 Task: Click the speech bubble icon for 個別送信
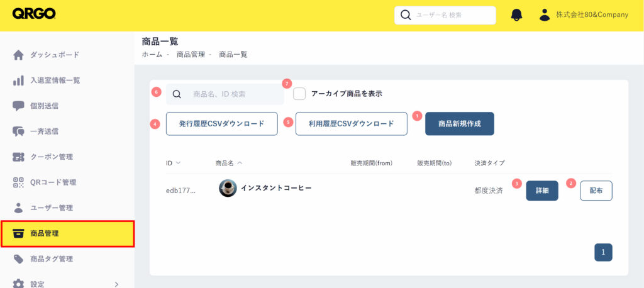click(18, 106)
